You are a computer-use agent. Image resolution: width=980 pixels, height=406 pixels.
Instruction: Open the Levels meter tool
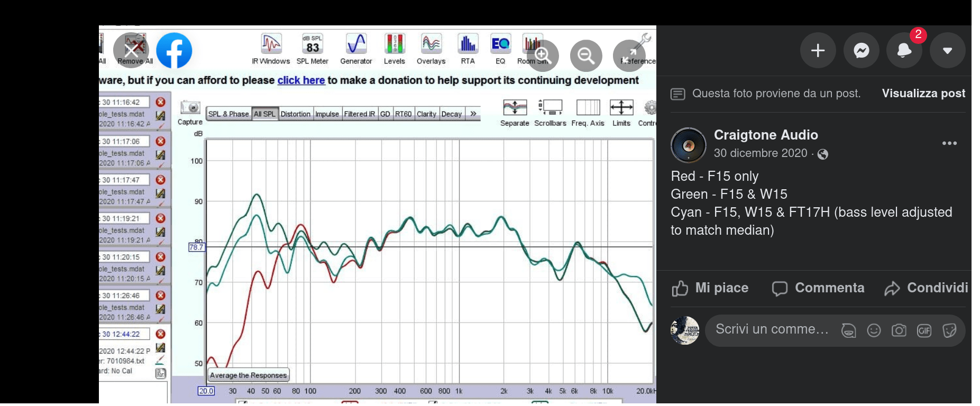point(394,50)
